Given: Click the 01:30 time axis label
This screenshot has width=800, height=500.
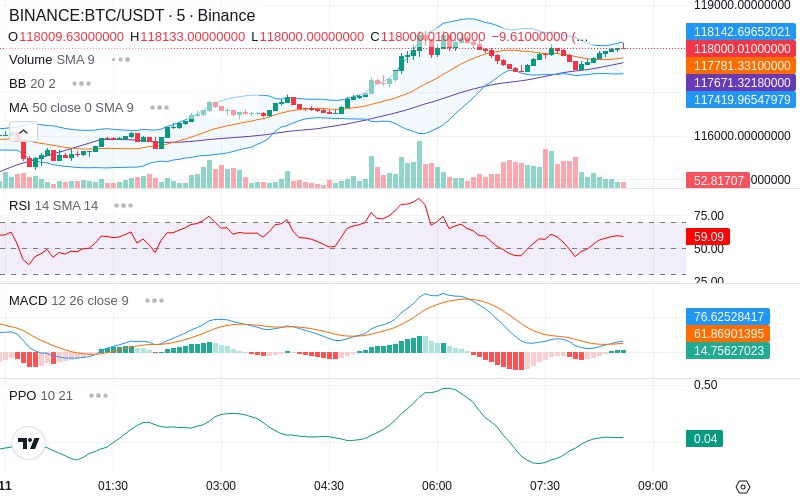Looking at the screenshot, I should (x=113, y=486).
